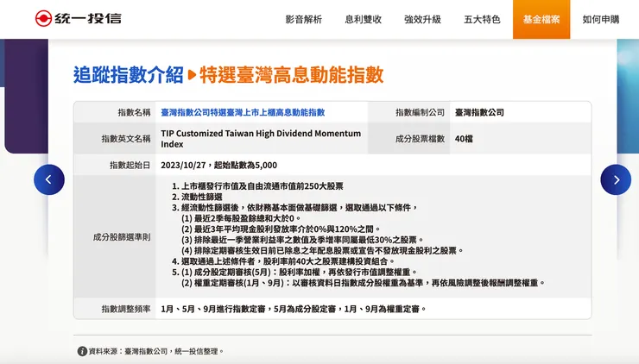639x364 pixels.
Task: Go to next slide with right arrow
Action: pos(616,179)
